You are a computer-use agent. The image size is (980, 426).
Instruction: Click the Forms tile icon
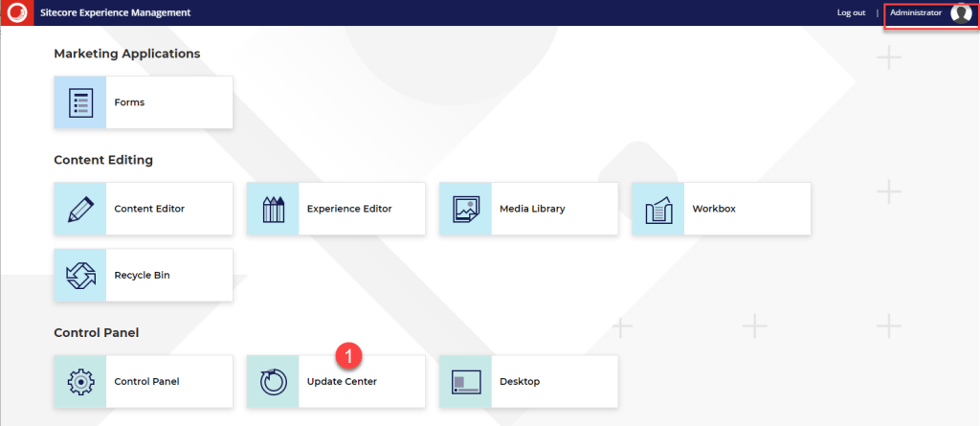(80, 102)
